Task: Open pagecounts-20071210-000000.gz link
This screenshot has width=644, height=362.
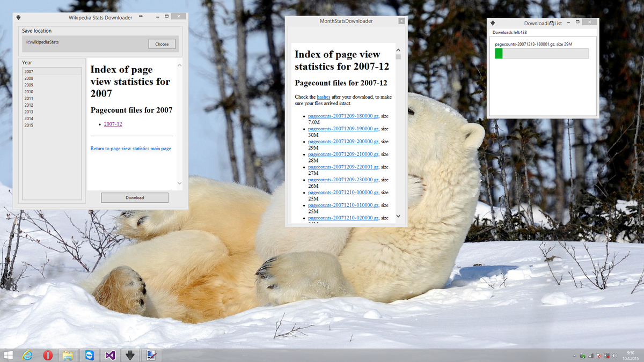Action: point(343,193)
